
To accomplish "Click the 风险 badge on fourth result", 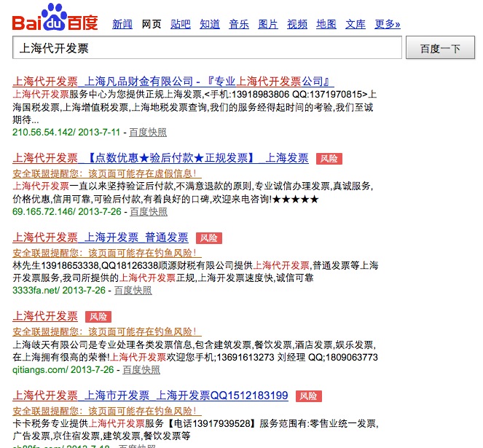I will pyautogui.click(x=98, y=317).
